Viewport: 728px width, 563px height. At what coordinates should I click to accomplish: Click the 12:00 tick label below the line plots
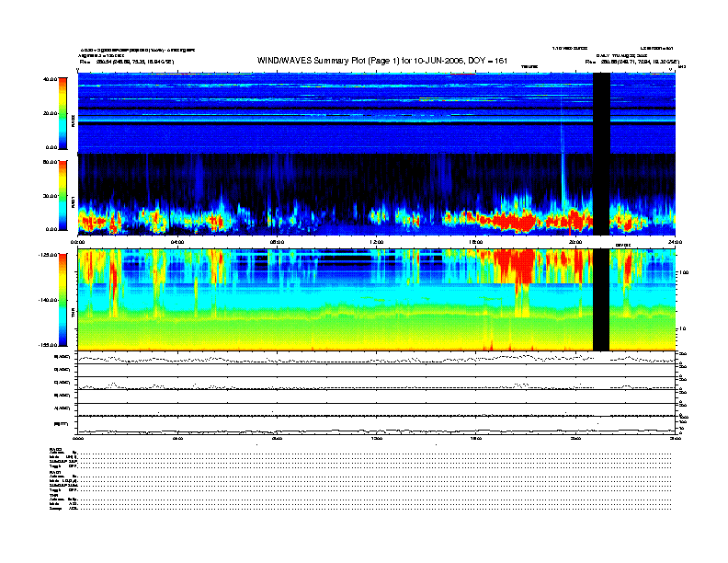(x=377, y=438)
